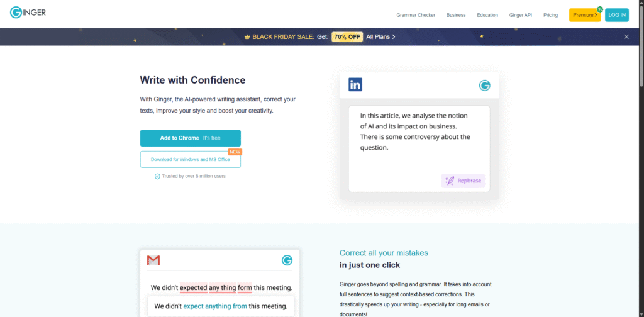Open the Ginger API menu item
This screenshot has width=644, height=317.
[x=520, y=15]
